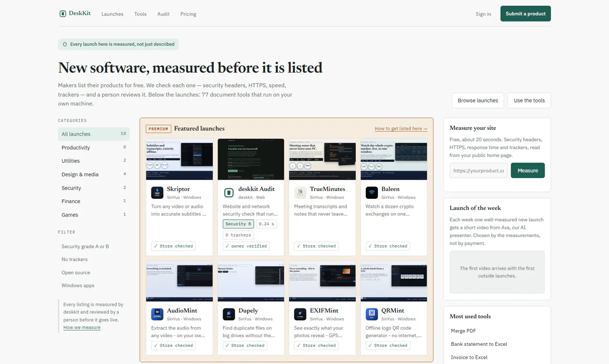Open the Pricing nav item
The width and height of the screenshot is (609, 364).
pos(188,14)
